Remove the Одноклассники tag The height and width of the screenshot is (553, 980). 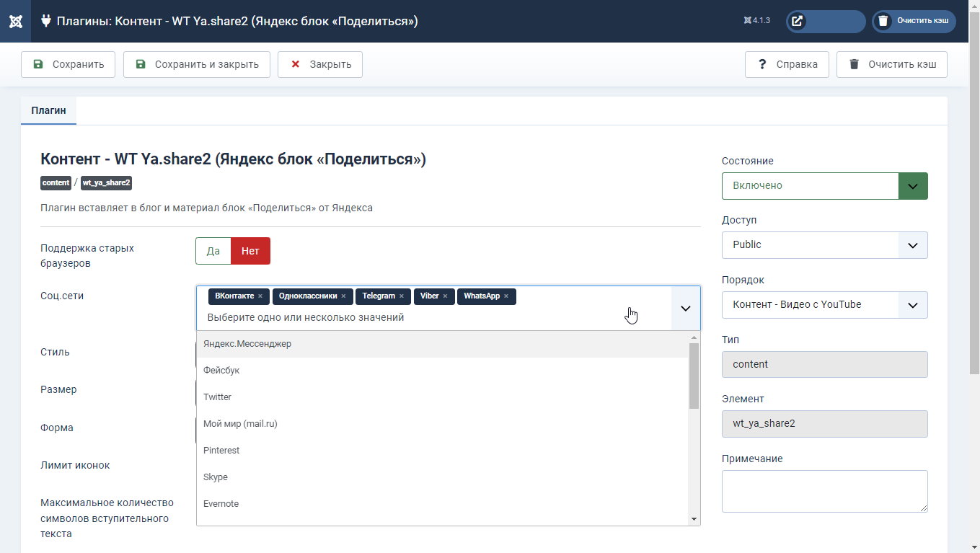point(343,296)
